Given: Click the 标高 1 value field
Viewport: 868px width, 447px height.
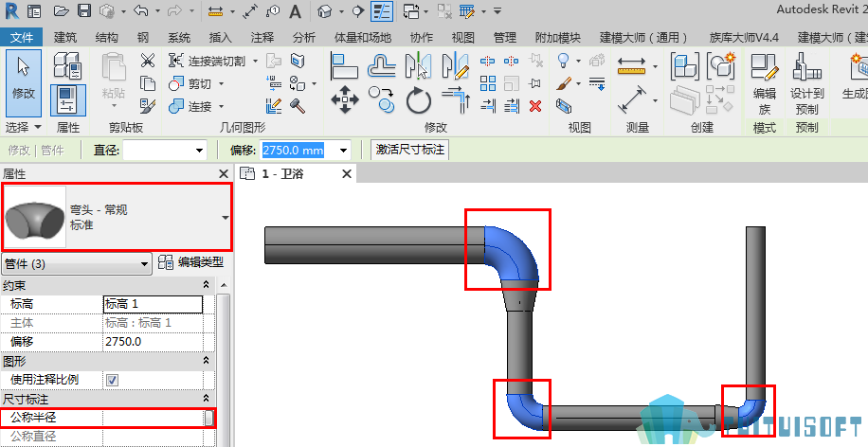Looking at the screenshot, I should (x=154, y=304).
